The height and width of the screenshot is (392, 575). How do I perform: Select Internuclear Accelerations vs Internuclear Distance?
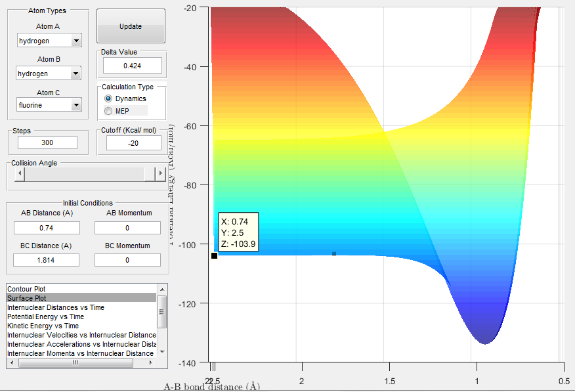click(x=82, y=344)
